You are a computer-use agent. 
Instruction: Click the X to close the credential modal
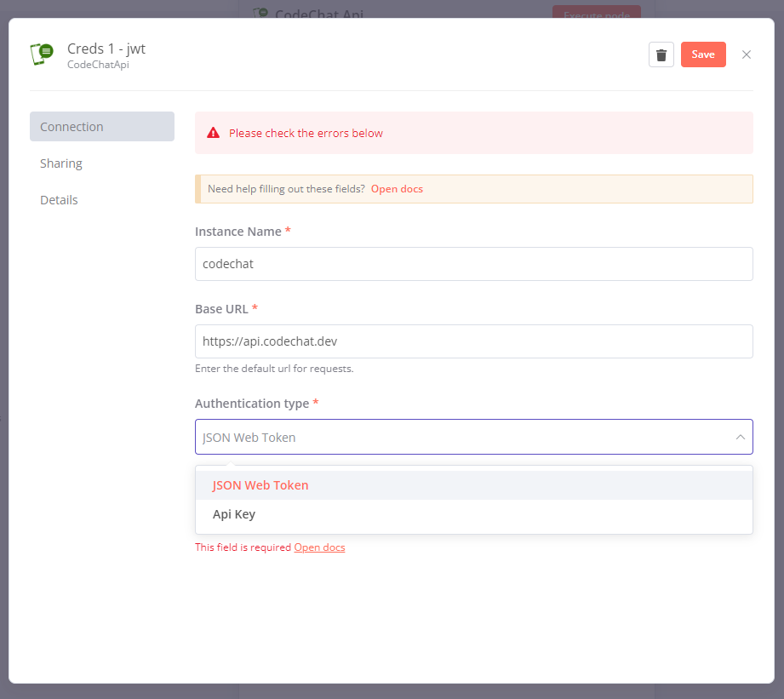pos(747,54)
